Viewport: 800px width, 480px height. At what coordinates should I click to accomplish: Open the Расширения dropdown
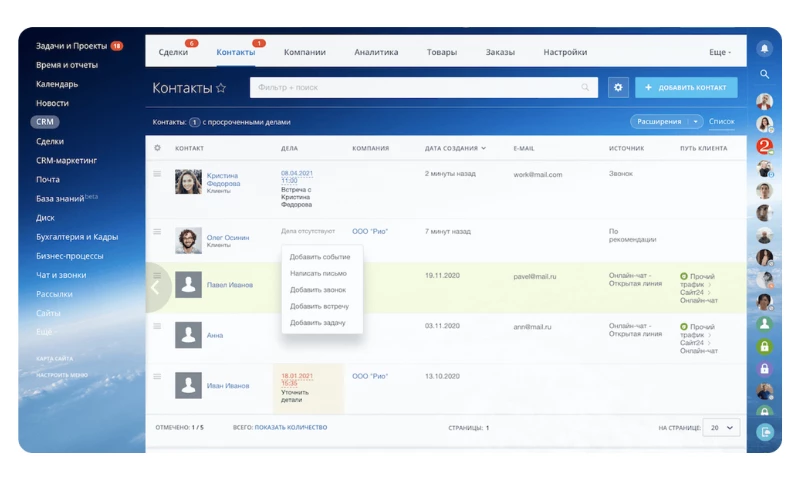666,122
